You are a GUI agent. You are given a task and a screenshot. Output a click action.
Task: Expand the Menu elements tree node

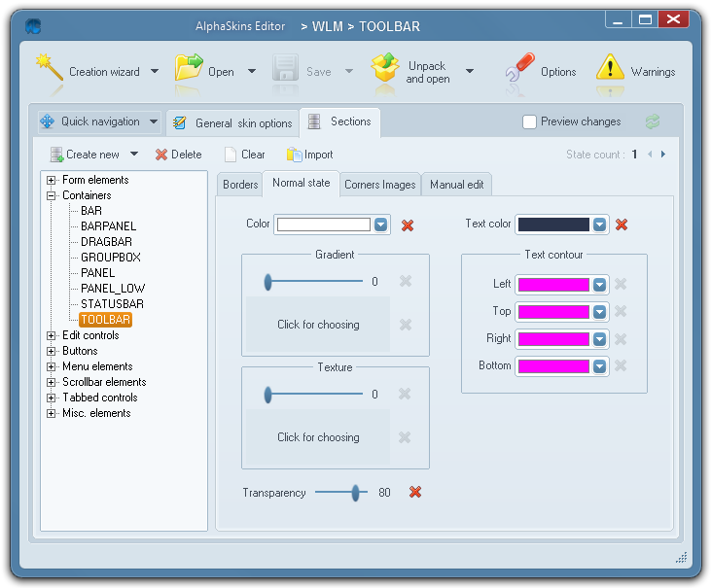52,367
